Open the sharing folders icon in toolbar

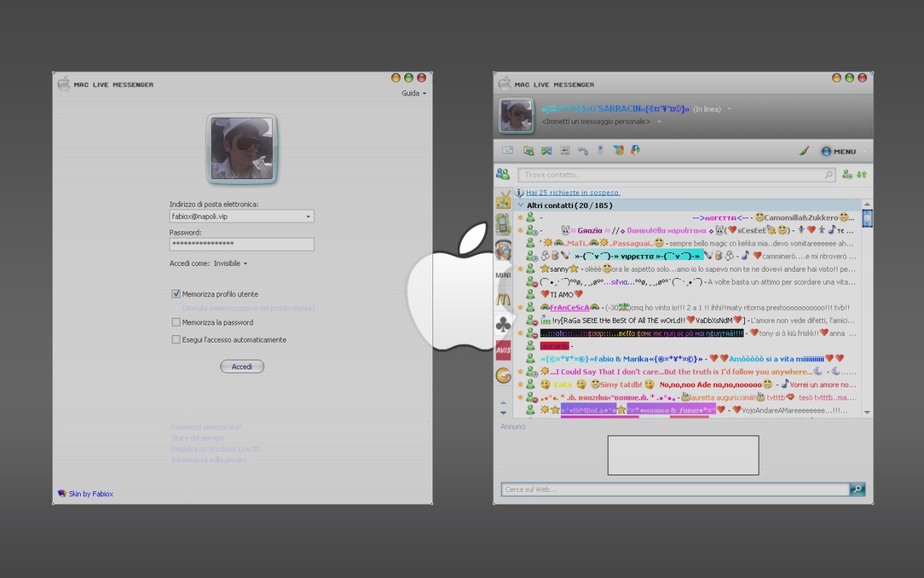point(528,150)
